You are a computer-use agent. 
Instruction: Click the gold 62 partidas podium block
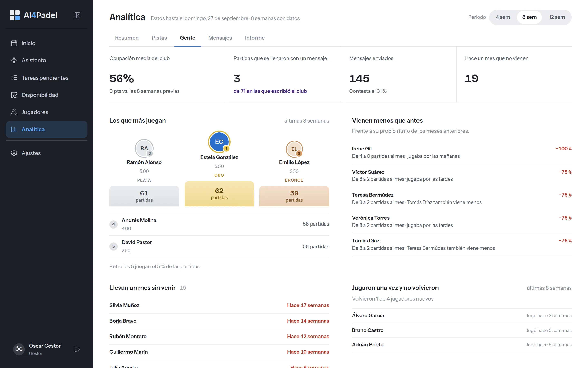(x=219, y=194)
